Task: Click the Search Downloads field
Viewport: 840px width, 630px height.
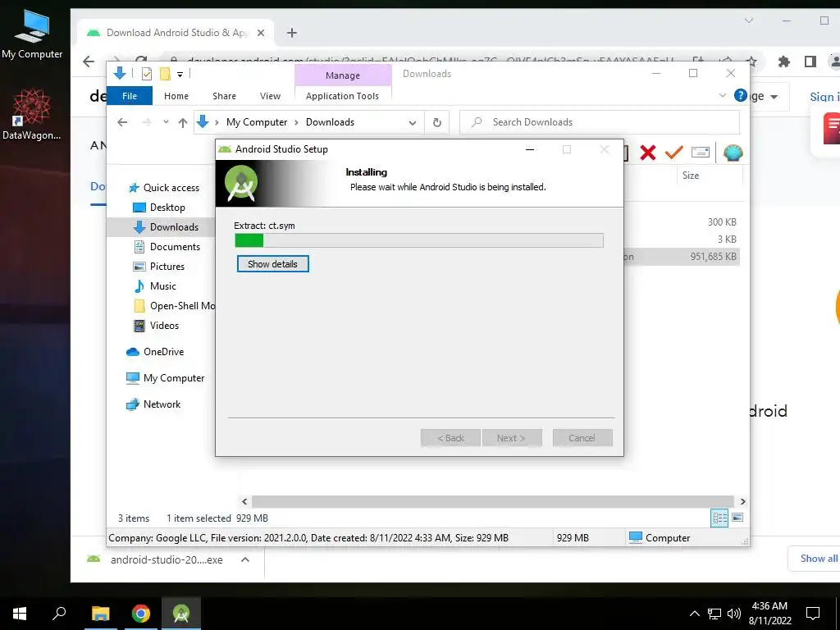Action: pyautogui.click(x=600, y=122)
